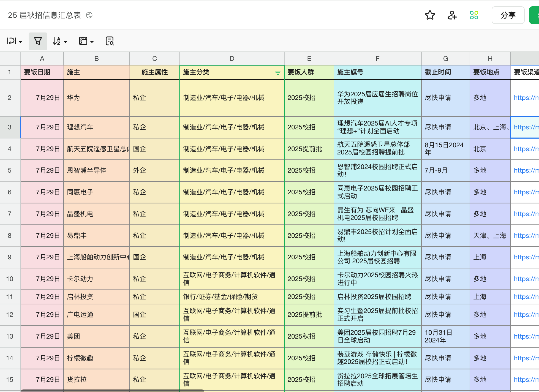Screen dimensions: 539x392
Task: Open the link in the 启林投资 row
Action: 526,297
